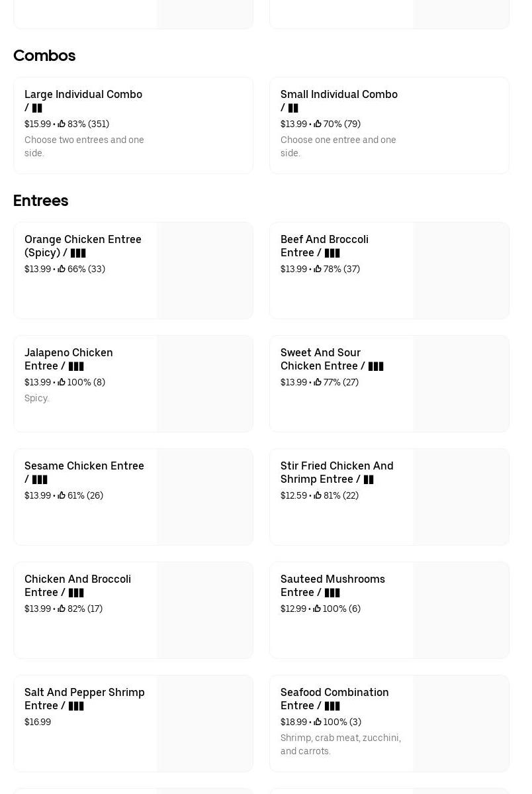The image size is (532, 794).
Task: Click thumbs-up icon for Orange Chicken Entree
Action: pyautogui.click(x=62, y=269)
